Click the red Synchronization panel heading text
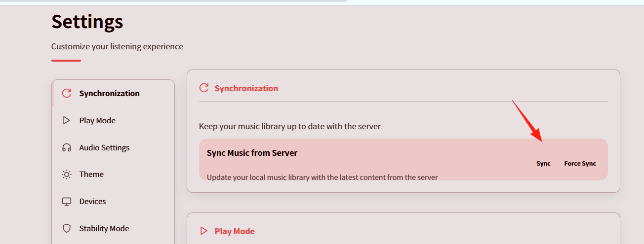The width and height of the screenshot is (644, 244). pos(246,88)
